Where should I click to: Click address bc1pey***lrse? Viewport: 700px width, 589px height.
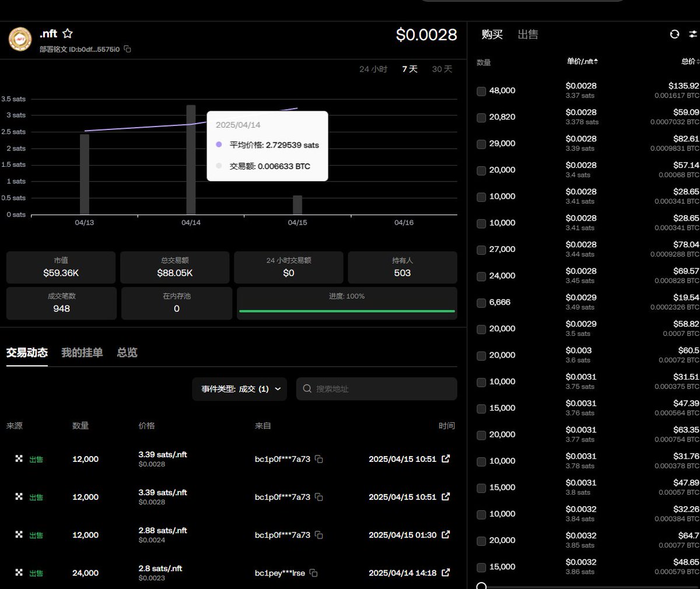[280, 573]
